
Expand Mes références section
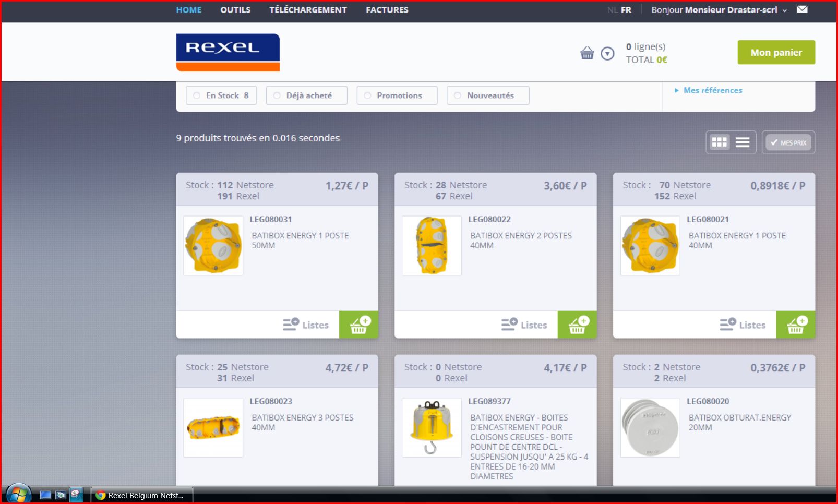(x=712, y=90)
